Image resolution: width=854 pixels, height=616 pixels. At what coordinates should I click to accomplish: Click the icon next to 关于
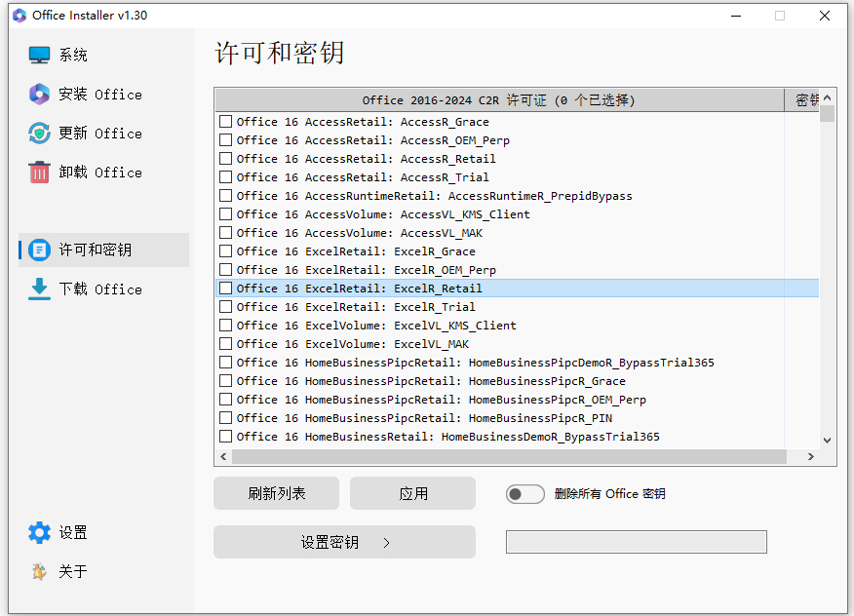pyautogui.click(x=39, y=571)
